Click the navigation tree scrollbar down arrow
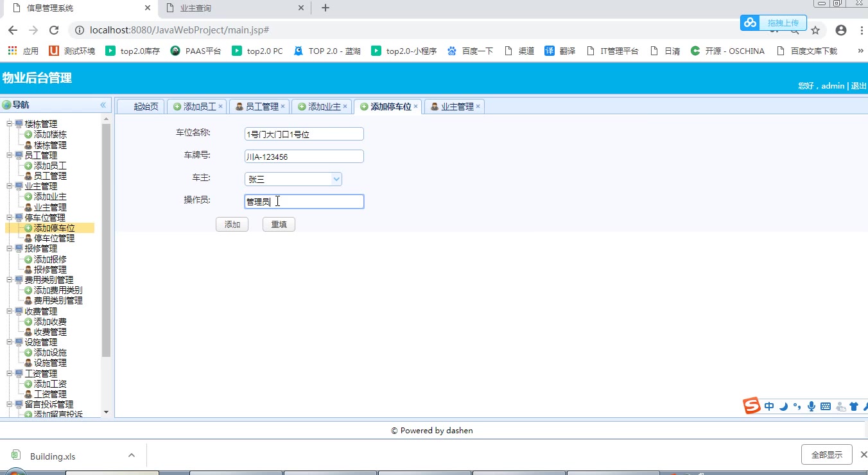The height and width of the screenshot is (475, 868). (106, 412)
